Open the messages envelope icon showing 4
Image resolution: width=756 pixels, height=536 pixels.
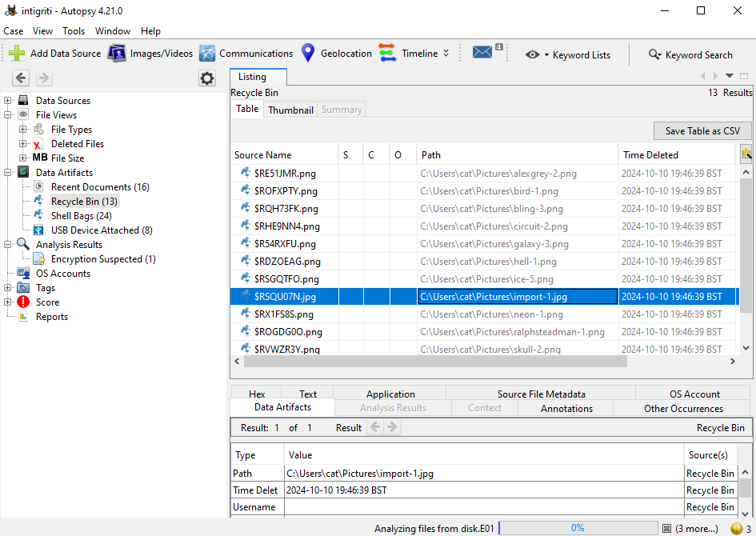pyautogui.click(x=483, y=51)
